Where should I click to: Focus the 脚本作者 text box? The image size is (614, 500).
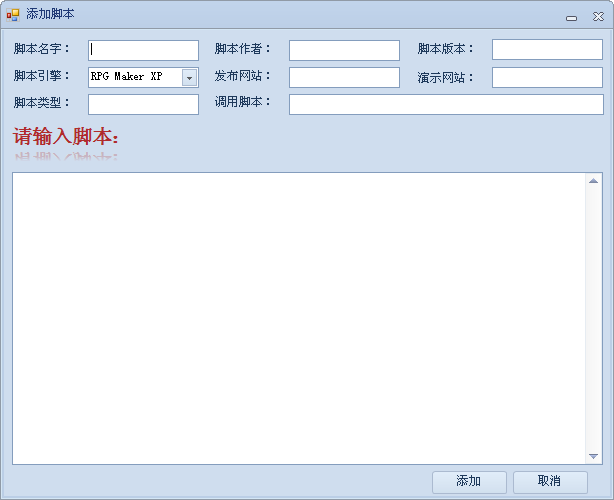click(344, 50)
